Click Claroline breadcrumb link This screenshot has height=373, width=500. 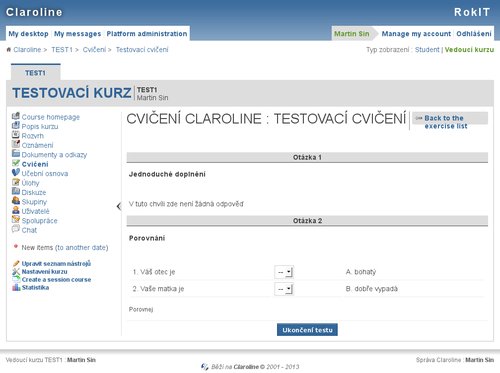27,50
